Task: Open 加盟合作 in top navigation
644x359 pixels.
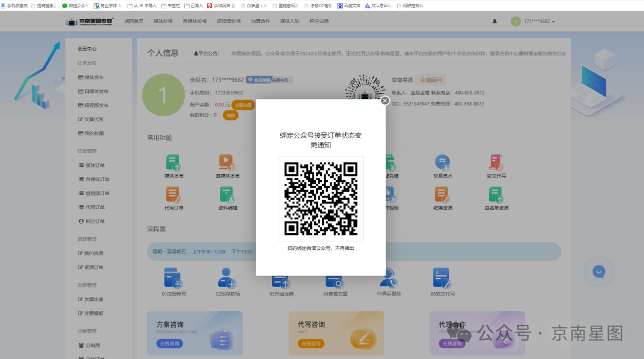Action: (x=261, y=21)
